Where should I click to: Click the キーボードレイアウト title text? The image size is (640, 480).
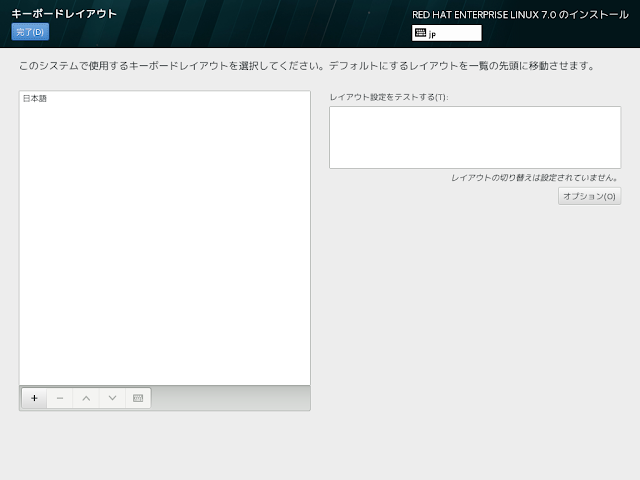[x=64, y=14]
